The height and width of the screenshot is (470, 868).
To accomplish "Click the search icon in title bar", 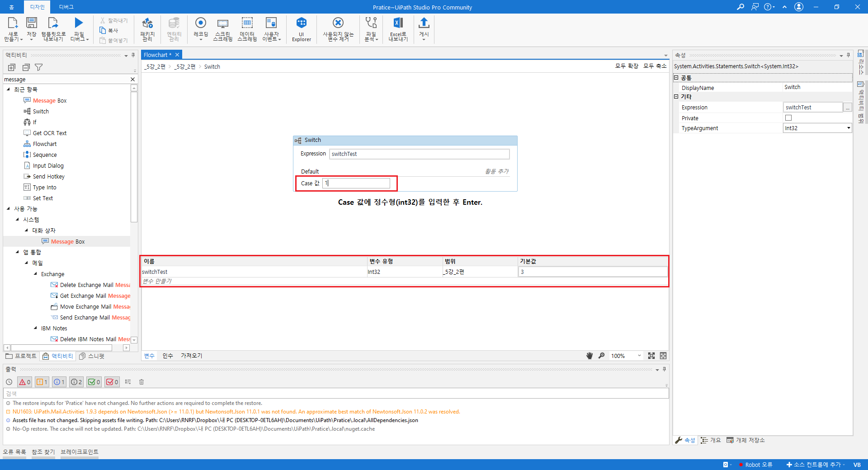I will 741,7.
